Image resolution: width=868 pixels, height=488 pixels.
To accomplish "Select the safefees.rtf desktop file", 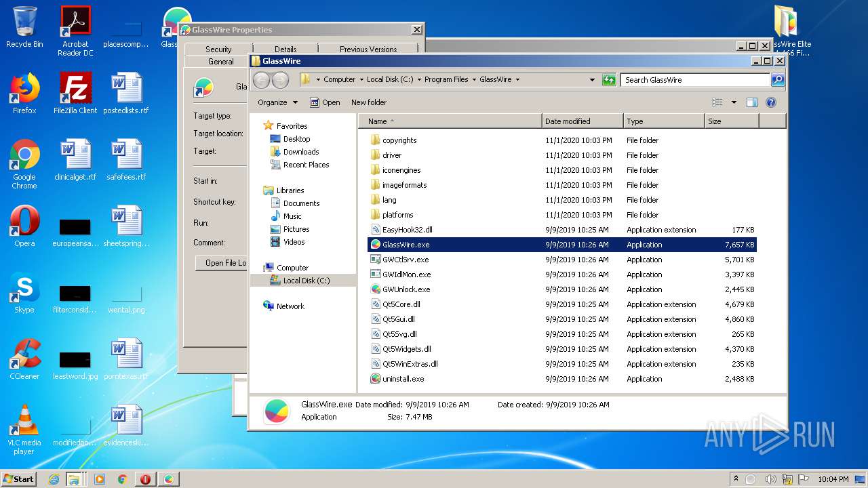I will point(126,160).
